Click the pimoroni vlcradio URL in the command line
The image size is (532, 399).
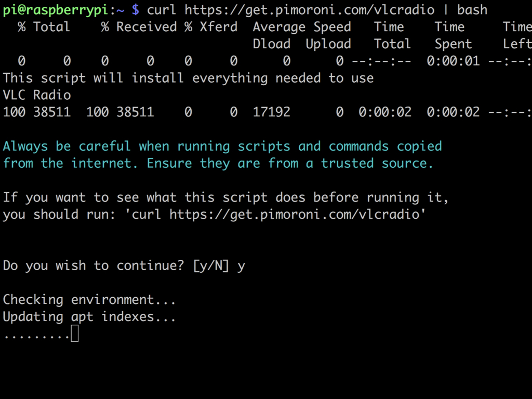tap(309, 10)
